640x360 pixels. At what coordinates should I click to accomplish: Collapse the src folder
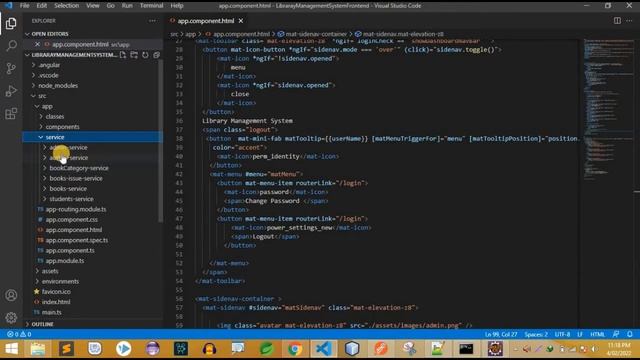[x=42, y=96]
